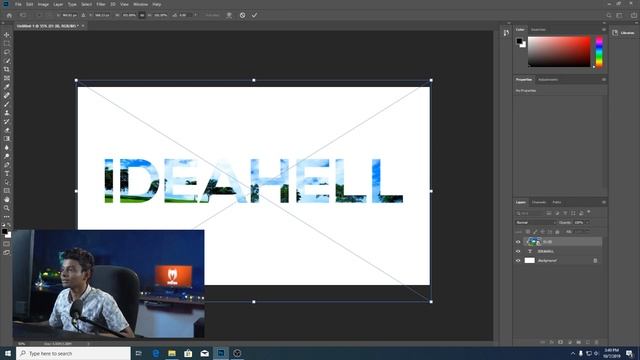Select the Pen tool

click(x=7, y=164)
